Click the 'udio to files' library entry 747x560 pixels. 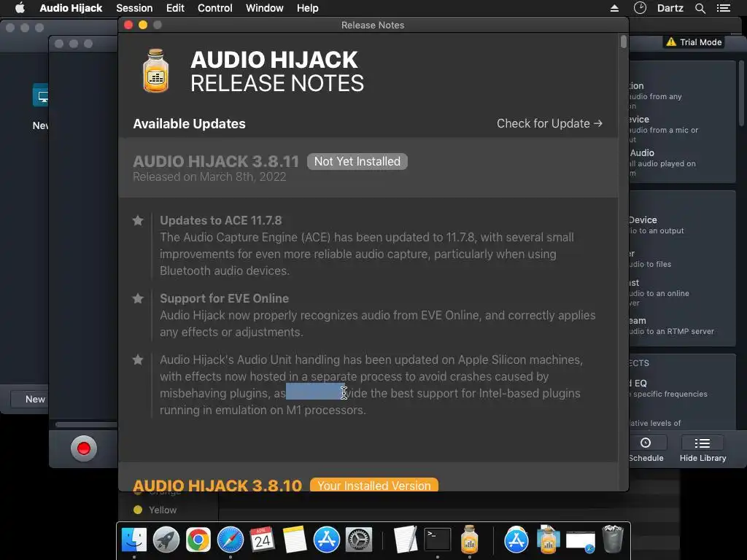[650, 259]
